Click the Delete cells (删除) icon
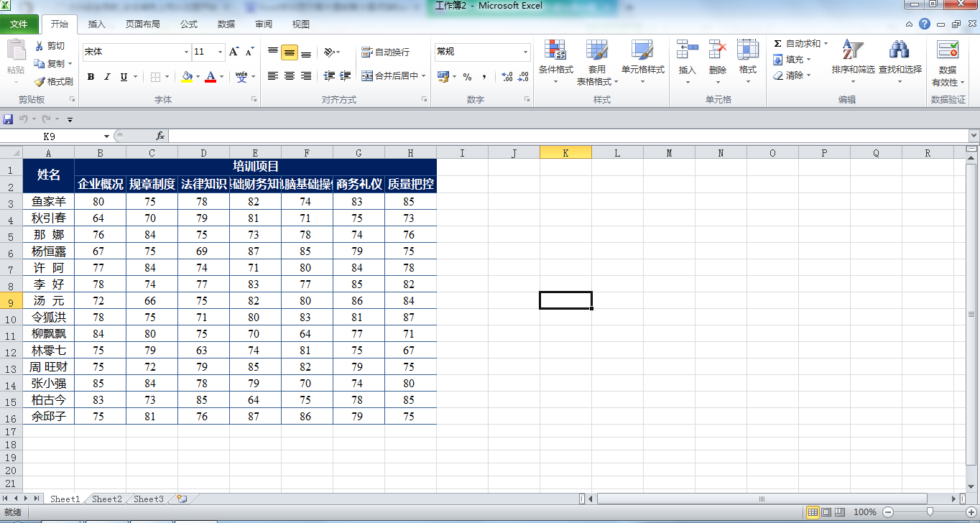The height and width of the screenshot is (523, 980). [x=718, y=50]
